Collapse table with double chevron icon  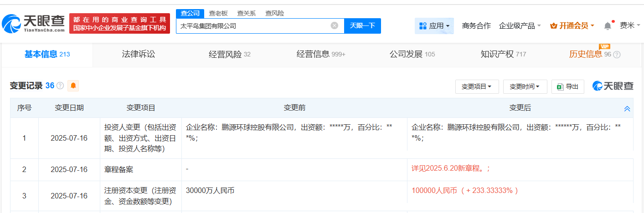click(627, 108)
